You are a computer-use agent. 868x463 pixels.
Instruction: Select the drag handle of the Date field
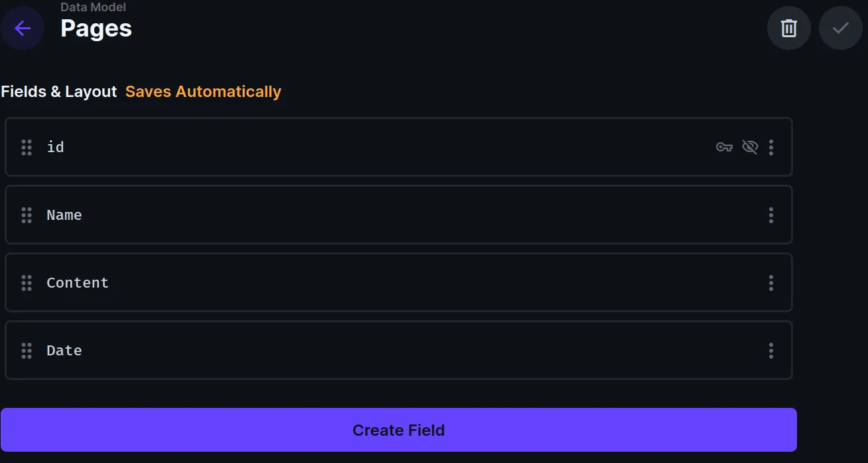click(x=27, y=350)
